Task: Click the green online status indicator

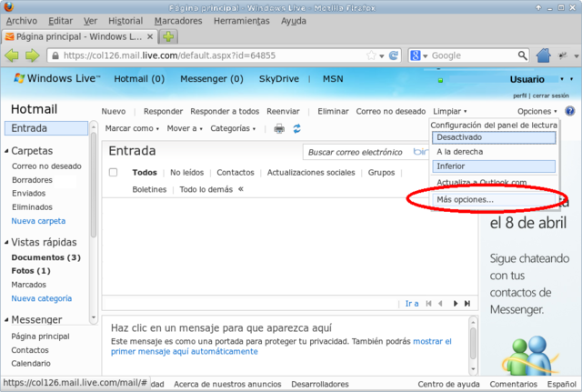Action: pyautogui.click(x=440, y=80)
